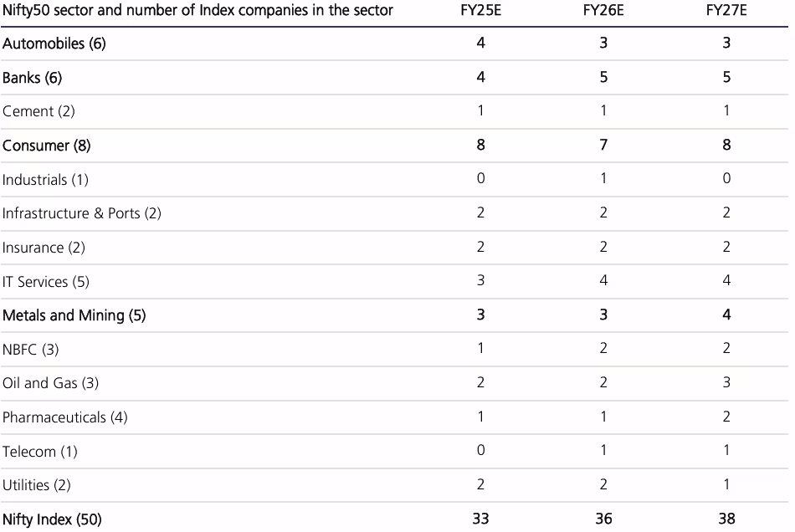This screenshot has width=795, height=532.
Task: Click the FY25E column header
Action: (480, 10)
